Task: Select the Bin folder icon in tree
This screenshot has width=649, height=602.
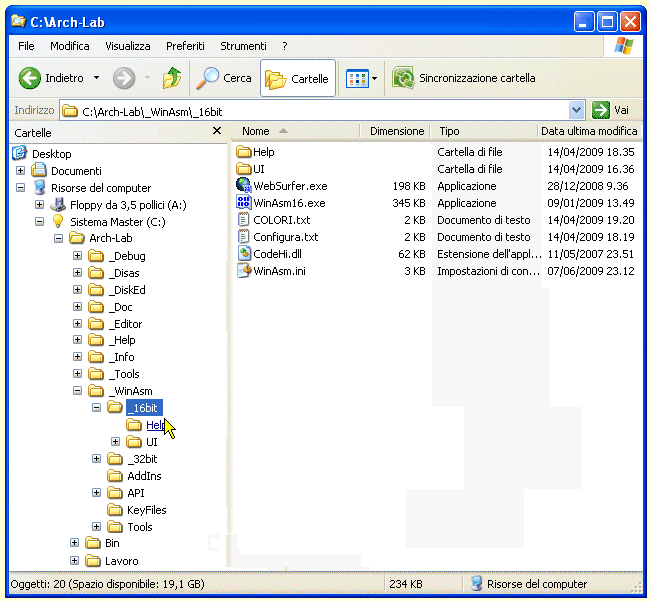Action: [x=93, y=543]
